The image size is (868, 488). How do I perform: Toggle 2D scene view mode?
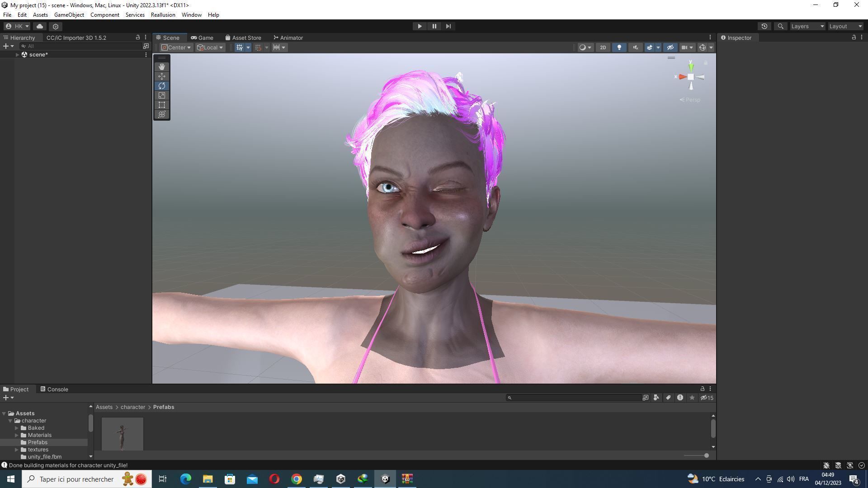coord(603,47)
